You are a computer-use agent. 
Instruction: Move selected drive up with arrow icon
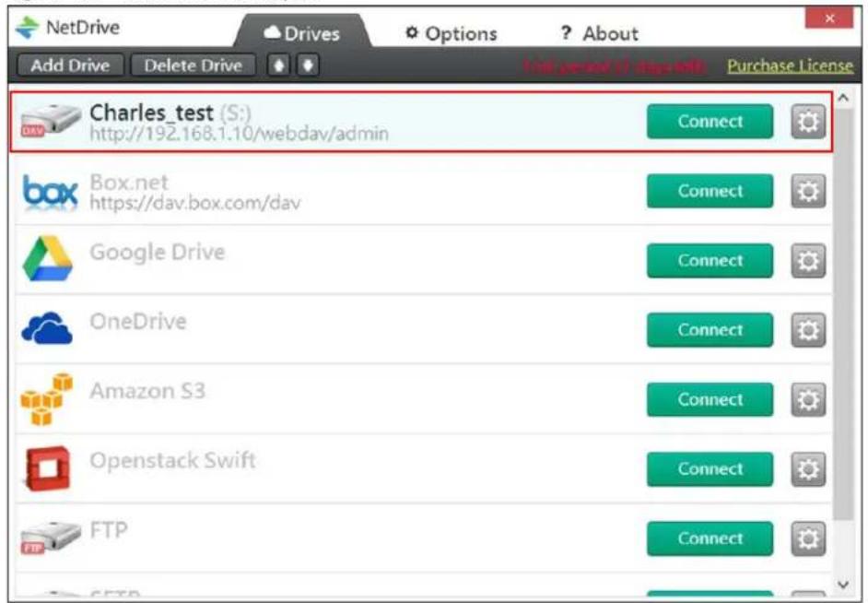279,65
